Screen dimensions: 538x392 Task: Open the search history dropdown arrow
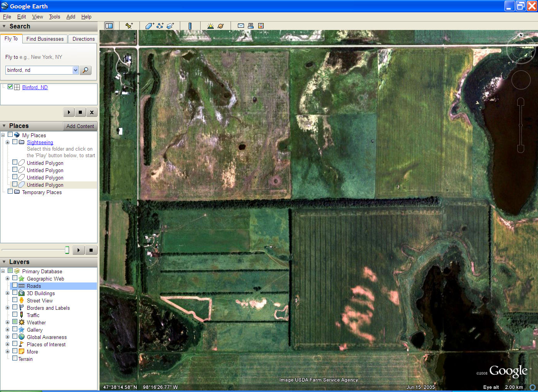[x=75, y=70]
